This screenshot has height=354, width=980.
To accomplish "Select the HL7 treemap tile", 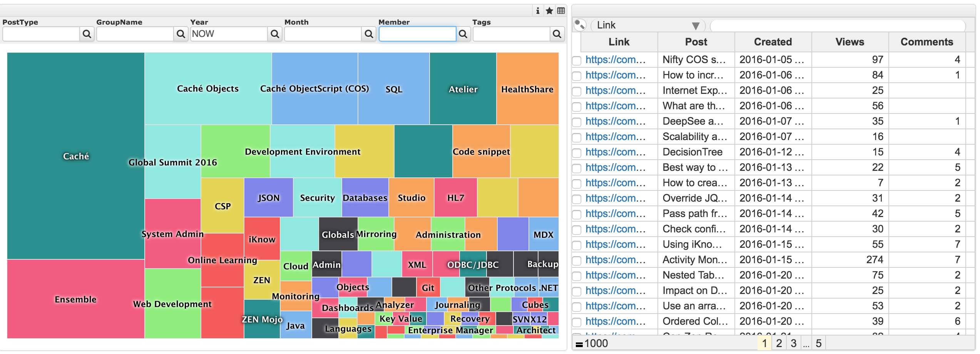I will (x=456, y=197).
